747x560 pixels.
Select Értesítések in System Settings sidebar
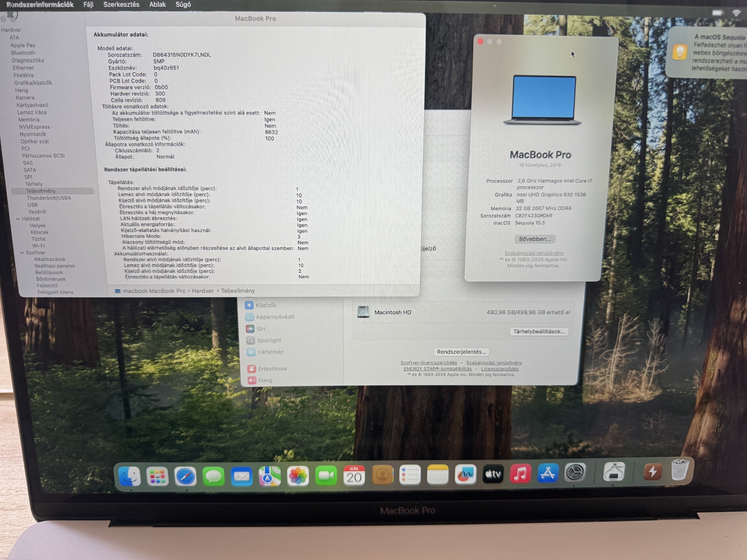click(267, 369)
